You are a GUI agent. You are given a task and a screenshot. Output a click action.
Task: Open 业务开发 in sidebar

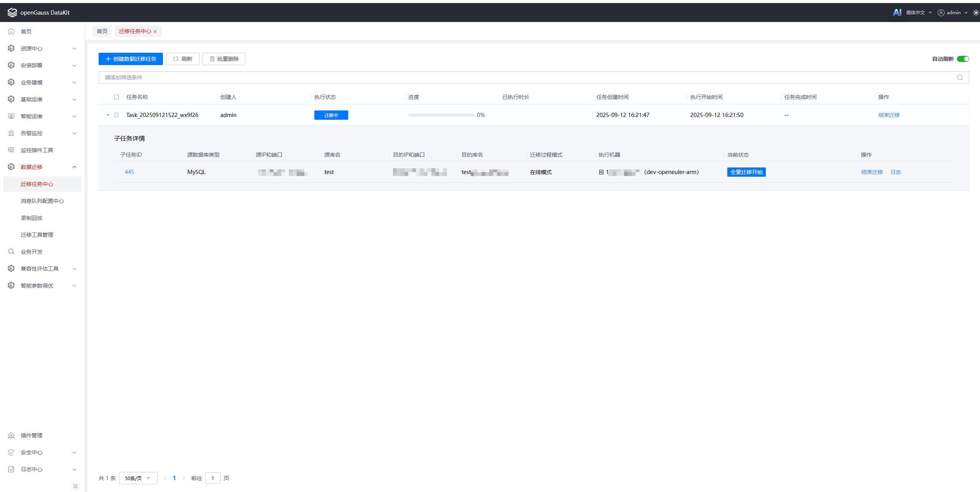32,252
